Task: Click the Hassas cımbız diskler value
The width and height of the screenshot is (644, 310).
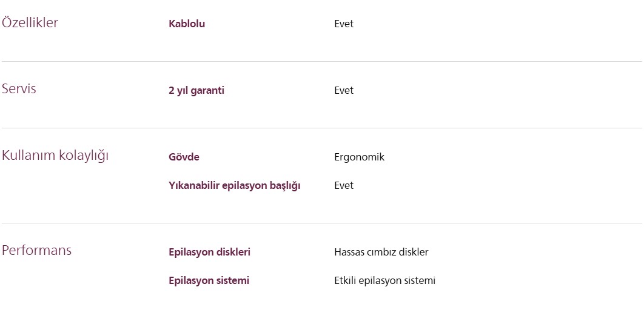Action: [381, 252]
